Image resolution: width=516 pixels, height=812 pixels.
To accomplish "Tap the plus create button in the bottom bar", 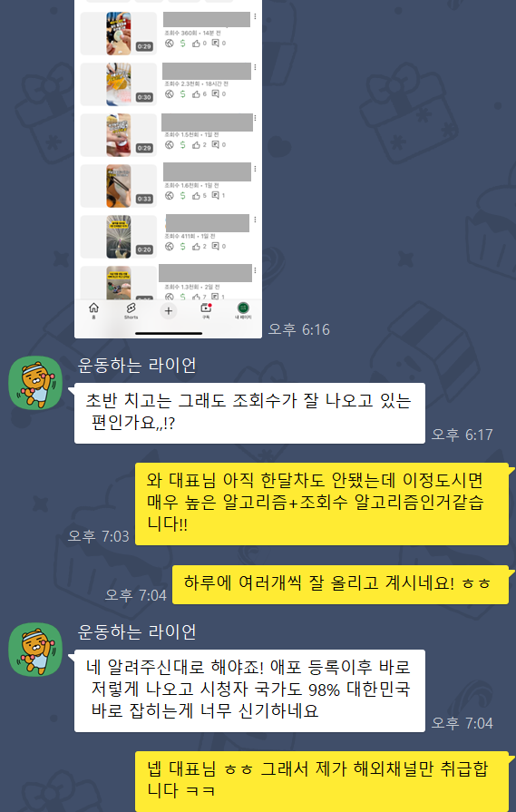I will [168, 310].
